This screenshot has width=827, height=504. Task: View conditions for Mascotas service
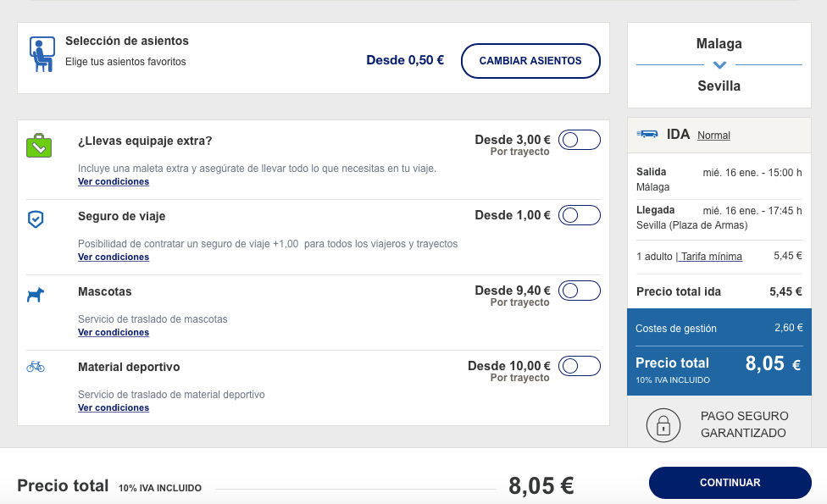(x=114, y=333)
